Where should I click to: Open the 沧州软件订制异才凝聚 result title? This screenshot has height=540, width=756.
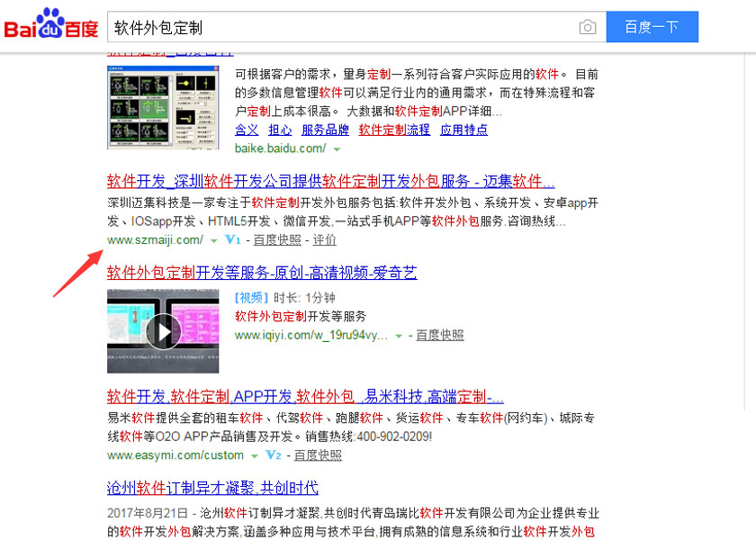(x=212, y=488)
